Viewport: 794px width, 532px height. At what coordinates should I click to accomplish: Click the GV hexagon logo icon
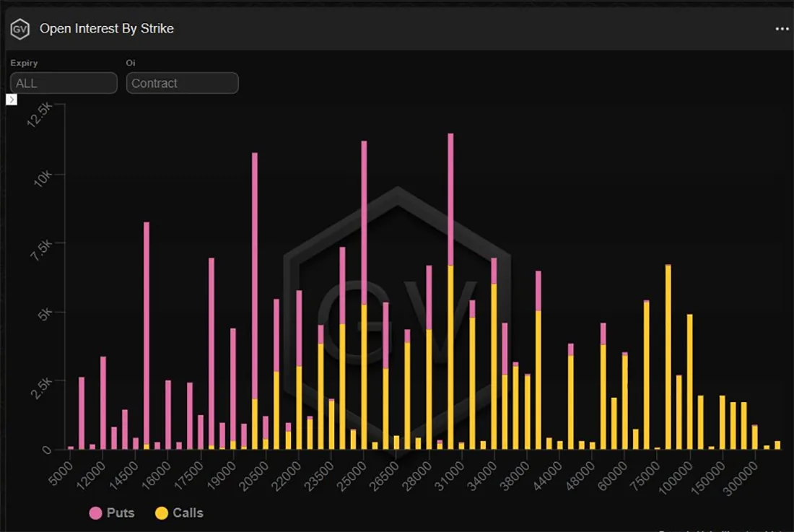point(19,29)
